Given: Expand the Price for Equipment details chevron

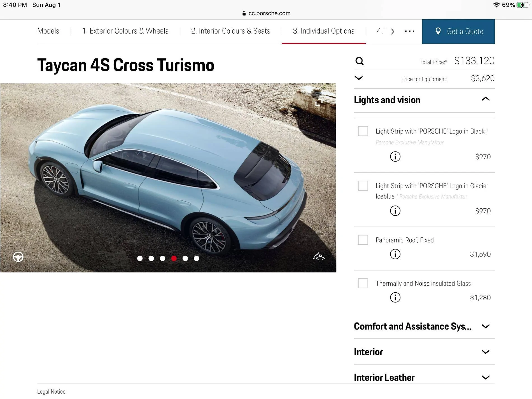Looking at the screenshot, I should tap(359, 78).
